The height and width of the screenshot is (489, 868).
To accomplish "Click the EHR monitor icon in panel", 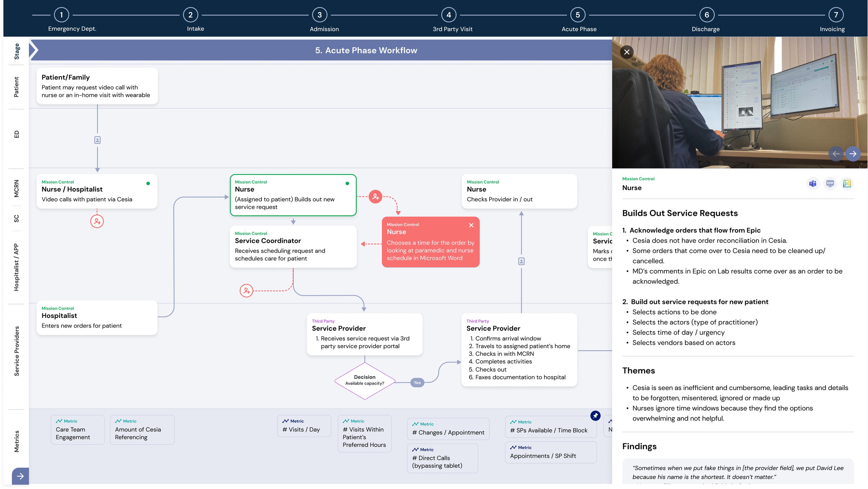I will (830, 184).
